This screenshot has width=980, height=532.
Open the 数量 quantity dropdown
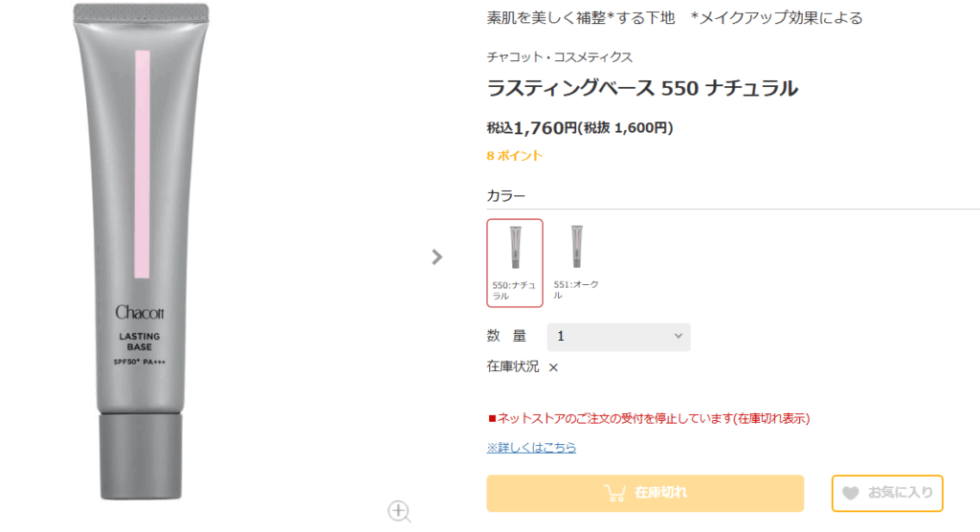(x=617, y=337)
